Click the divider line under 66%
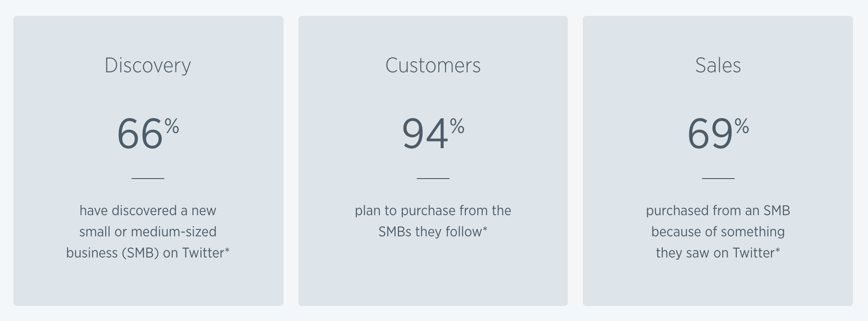 (x=148, y=179)
